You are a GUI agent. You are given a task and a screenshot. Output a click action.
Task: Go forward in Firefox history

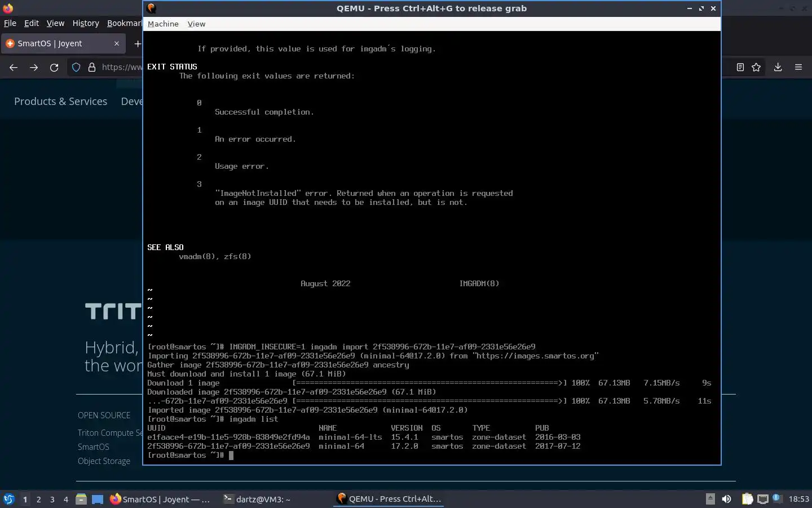pyautogui.click(x=34, y=67)
